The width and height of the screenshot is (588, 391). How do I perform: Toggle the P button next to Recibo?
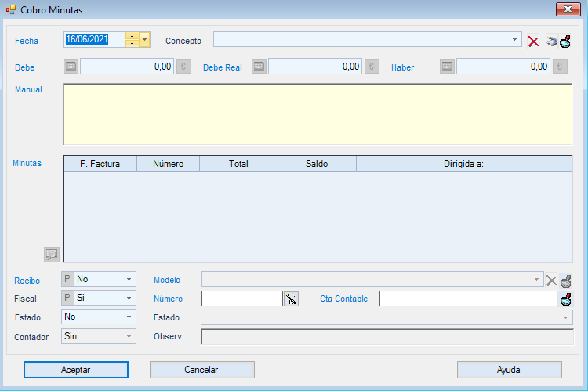[67, 279]
